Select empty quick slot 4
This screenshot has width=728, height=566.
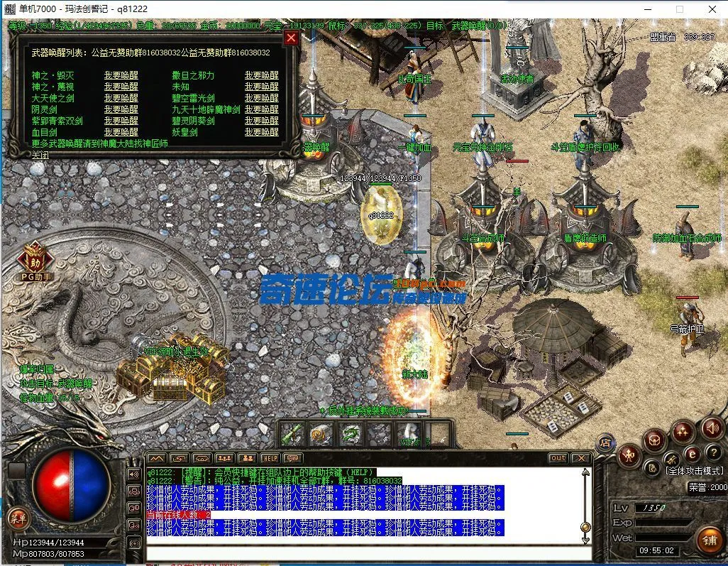click(380, 435)
